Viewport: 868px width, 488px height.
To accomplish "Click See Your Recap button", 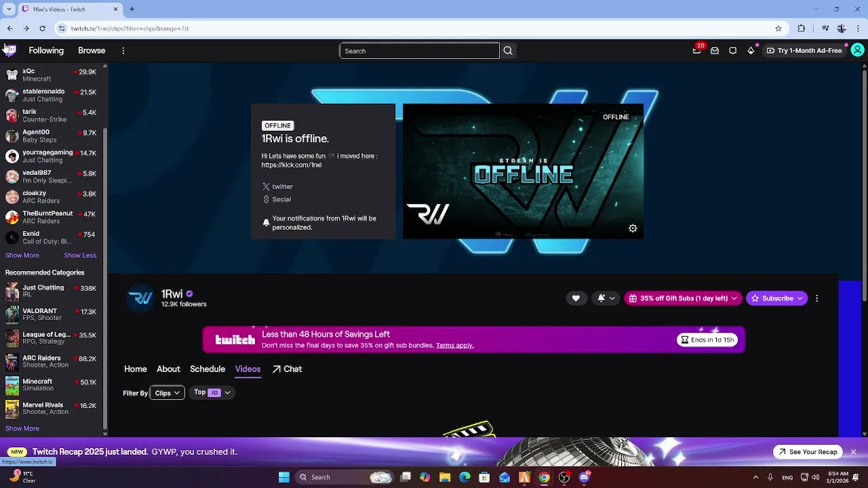I will pyautogui.click(x=808, y=452).
